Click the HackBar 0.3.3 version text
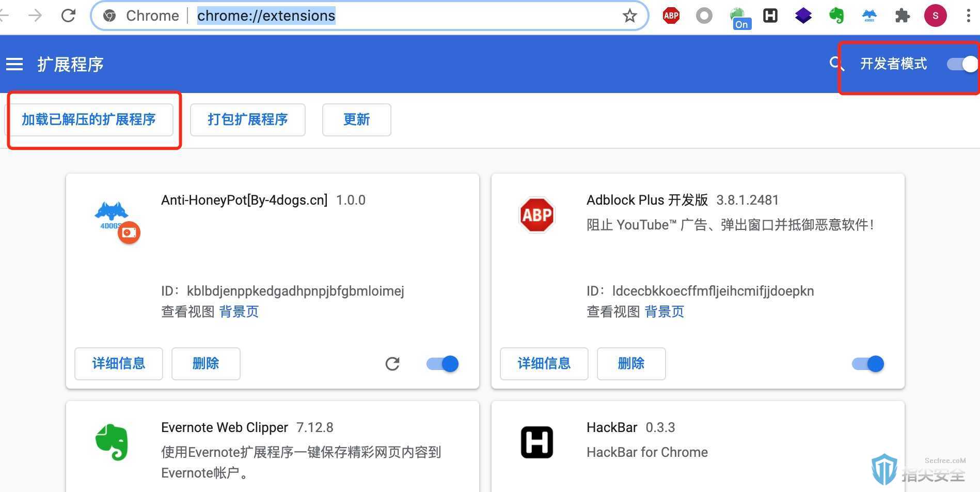Viewport: 980px width, 492px height. coord(660,427)
